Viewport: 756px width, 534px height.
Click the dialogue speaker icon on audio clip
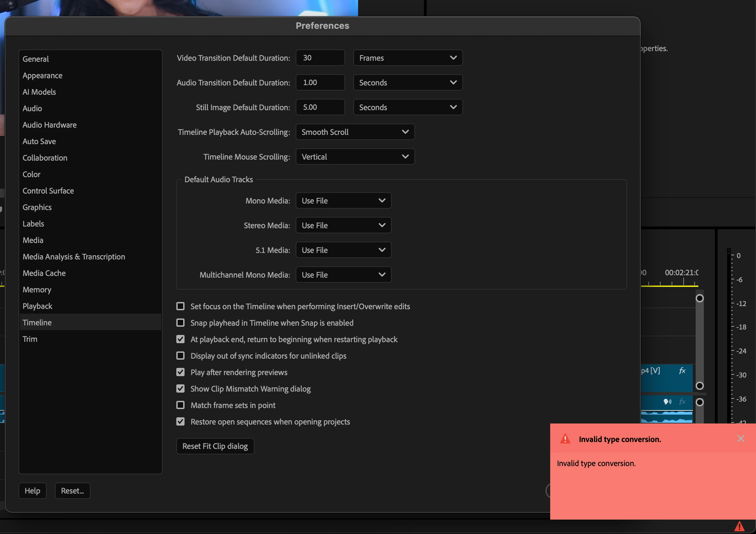click(x=667, y=402)
